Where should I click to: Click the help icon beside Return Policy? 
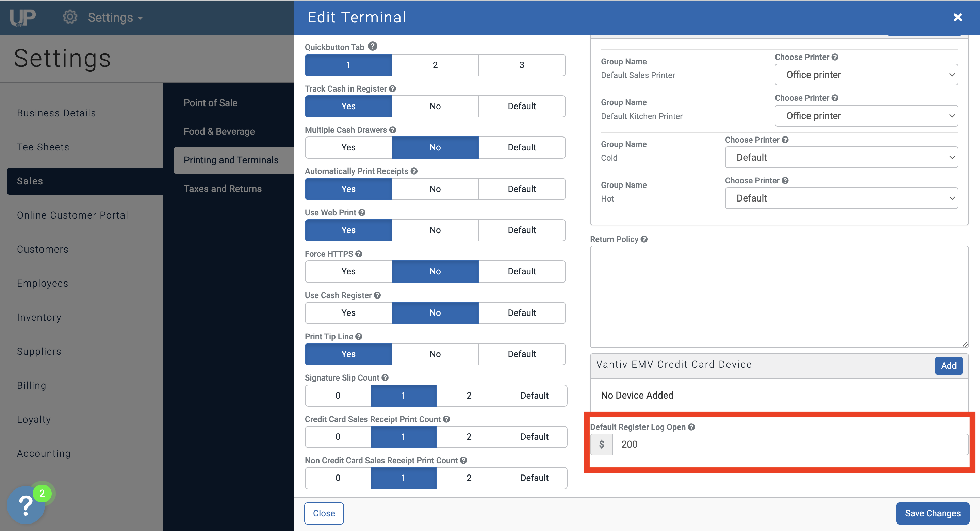point(644,239)
